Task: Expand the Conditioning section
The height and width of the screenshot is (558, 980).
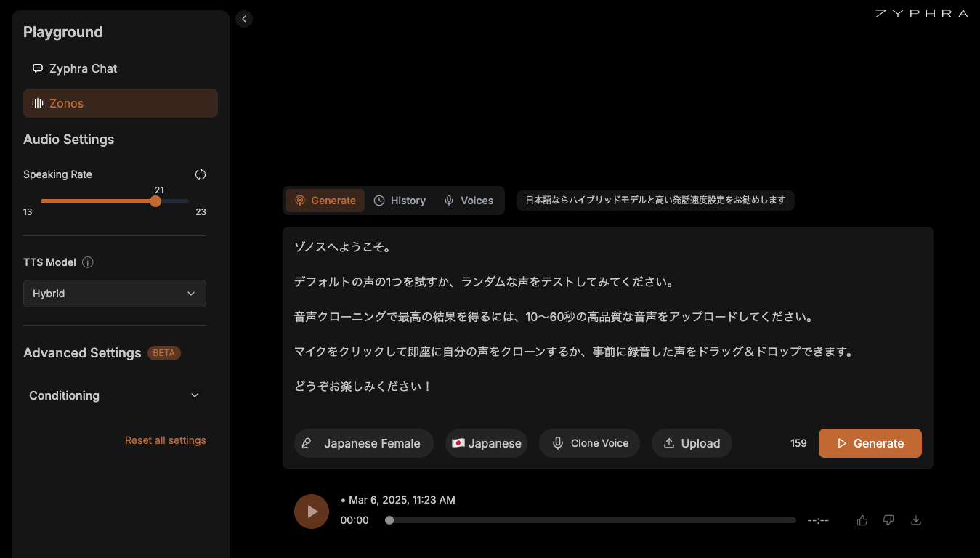Action: 115,395
